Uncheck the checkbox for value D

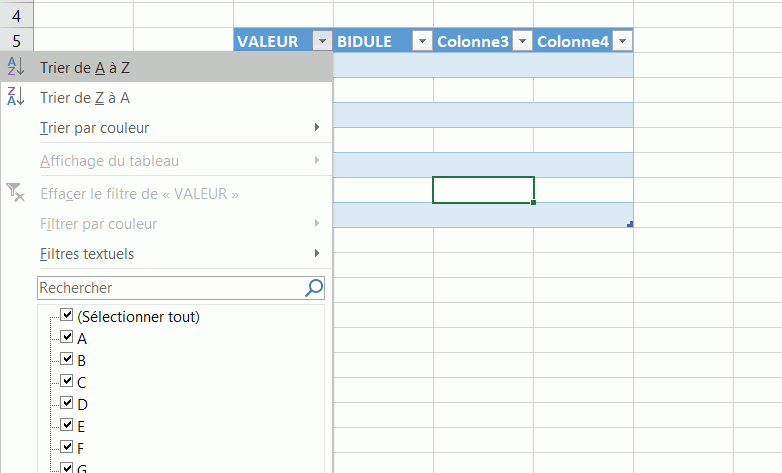point(67,403)
